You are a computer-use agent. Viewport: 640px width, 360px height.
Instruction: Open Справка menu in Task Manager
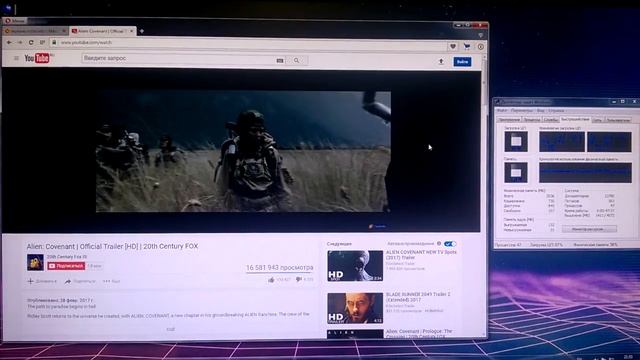[556, 111]
